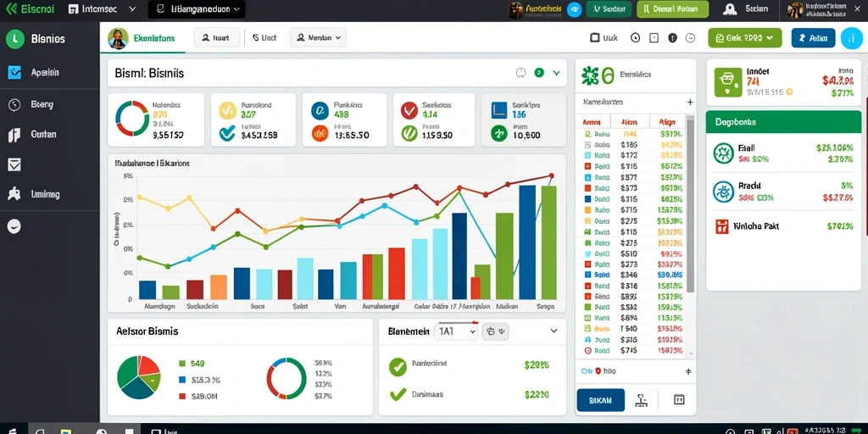Open the 1A1 dropdown beside Blanentein

click(455, 331)
